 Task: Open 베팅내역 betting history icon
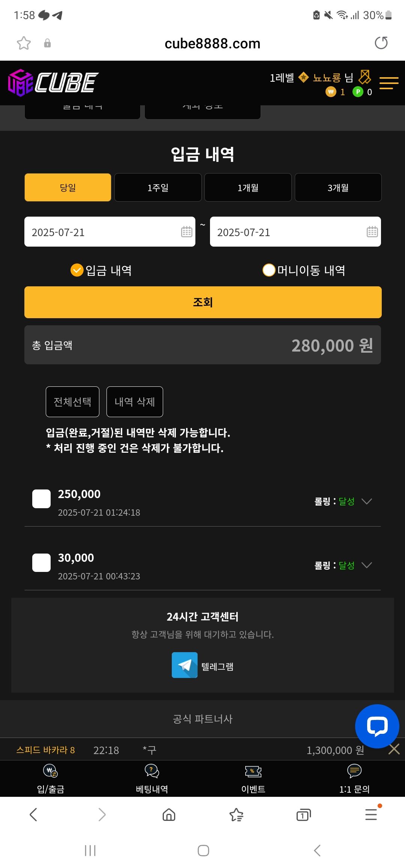point(152,771)
